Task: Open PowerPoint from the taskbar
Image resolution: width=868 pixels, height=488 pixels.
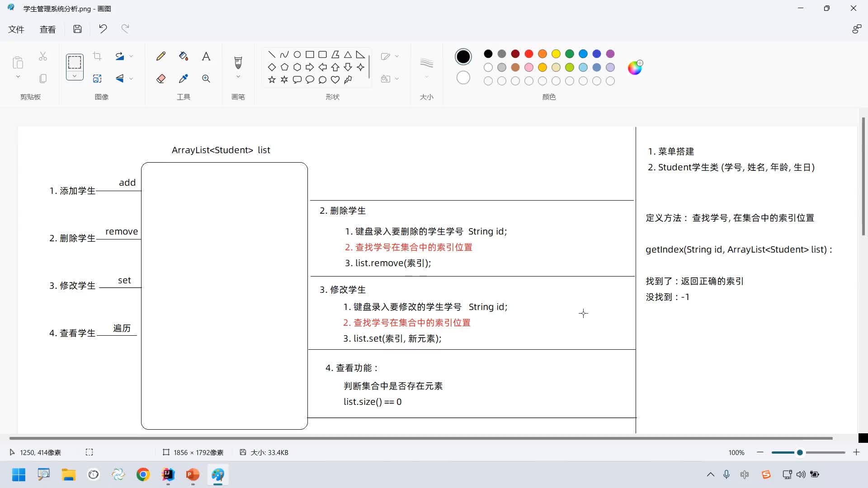Action: coord(193,474)
